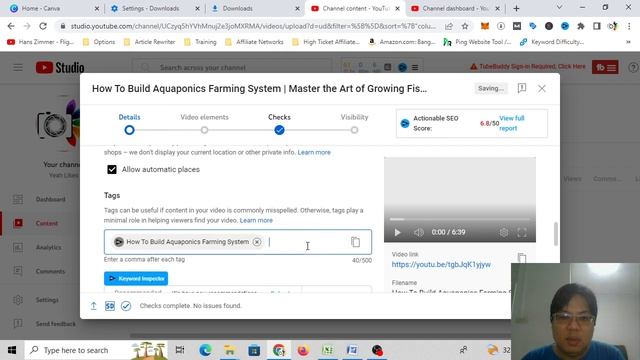The image size is (640, 360).
Task: Switch to Downloads browser tab
Action: [255, 8]
